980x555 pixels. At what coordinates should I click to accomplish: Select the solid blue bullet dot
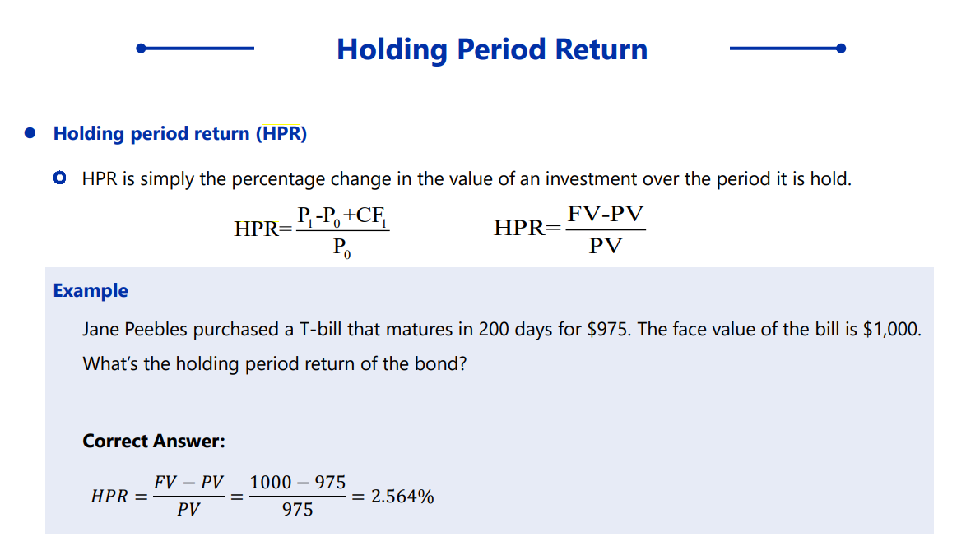click(30, 133)
